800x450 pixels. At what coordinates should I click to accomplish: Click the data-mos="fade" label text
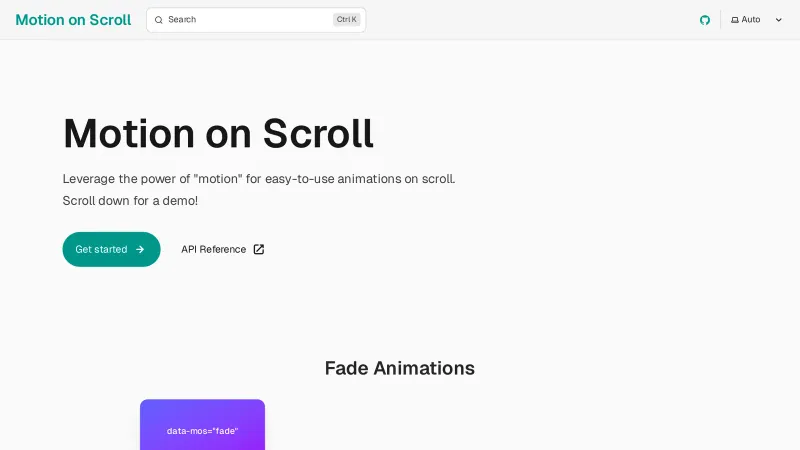click(x=202, y=431)
